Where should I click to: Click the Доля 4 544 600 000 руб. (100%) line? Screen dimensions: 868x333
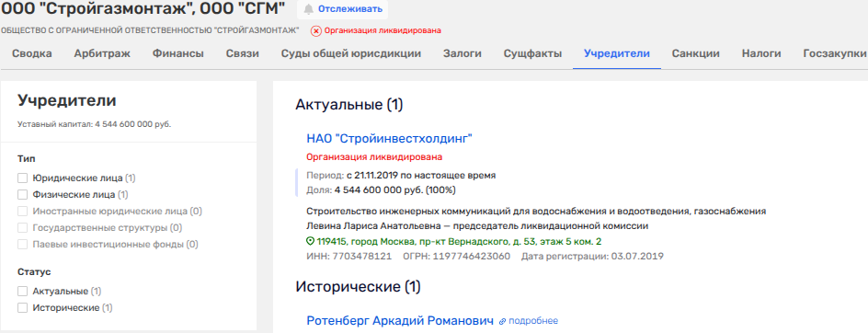tap(381, 190)
